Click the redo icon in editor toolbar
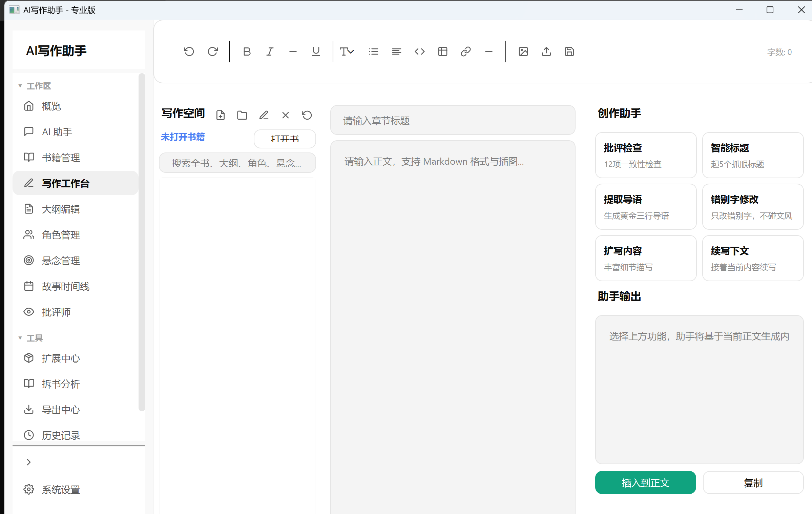812x514 pixels. [x=212, y=52]
